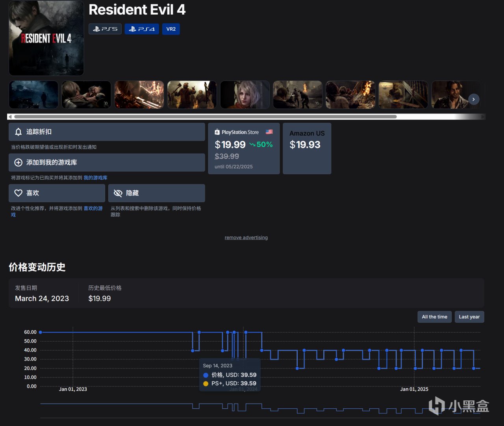504x426 pixels.
Task: Click the plus icon for 添加到我的游戏库
Action: 19,162
